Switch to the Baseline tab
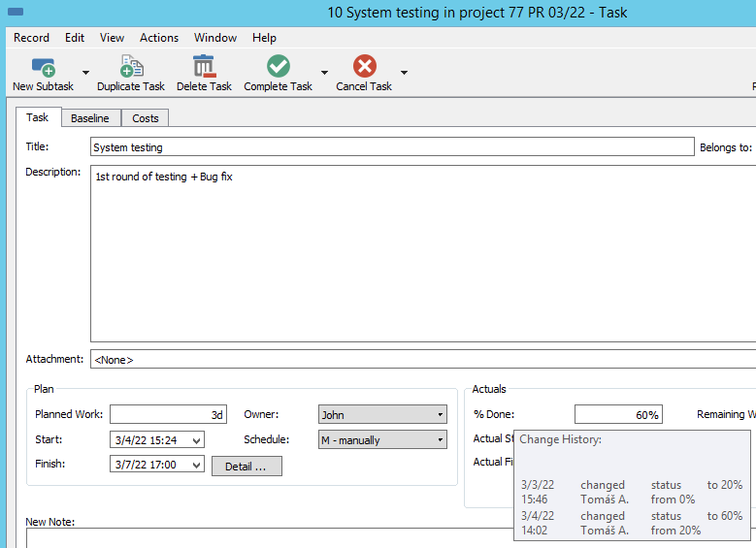The width and height of the screenshot is (756, 548). click(90, 118)
